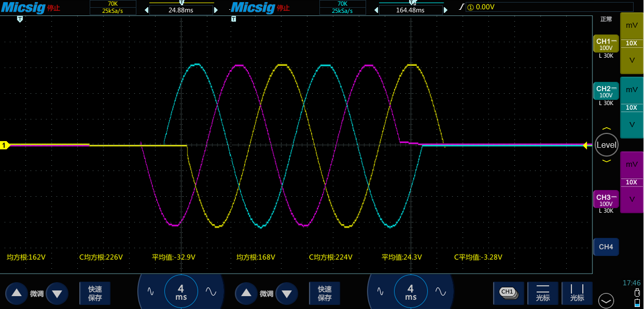This screenshot has width=644, height=309.
Task: Decrease CH1 scale with yellow mV button
Action: coord(632,25)
